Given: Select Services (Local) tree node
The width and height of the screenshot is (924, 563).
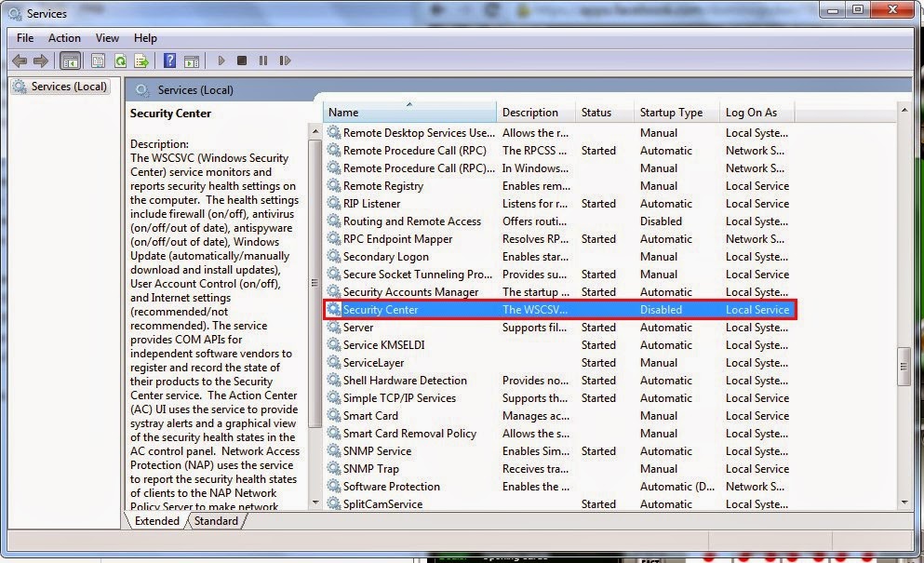Looking at the screenshot, I should pyautogui.click(x=60, y=87).
